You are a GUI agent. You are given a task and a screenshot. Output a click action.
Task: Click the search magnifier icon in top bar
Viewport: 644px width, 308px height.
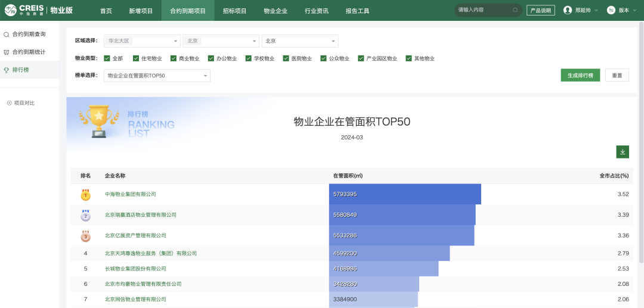point(515,10)
